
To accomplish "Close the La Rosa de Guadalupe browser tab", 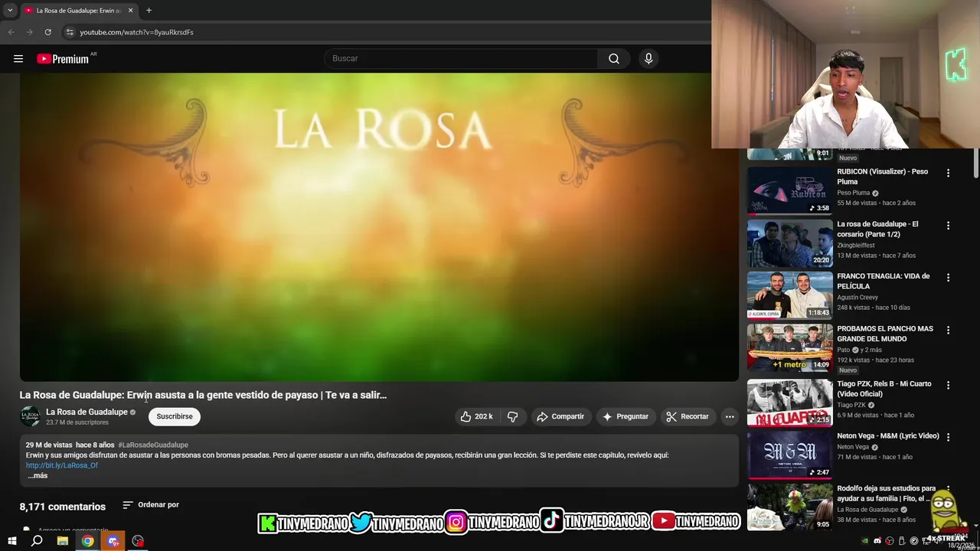I will point(130,10).
